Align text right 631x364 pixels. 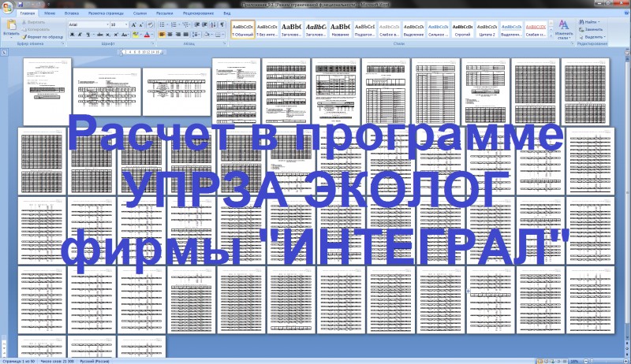pyautogui.click(x=177, y=35)
